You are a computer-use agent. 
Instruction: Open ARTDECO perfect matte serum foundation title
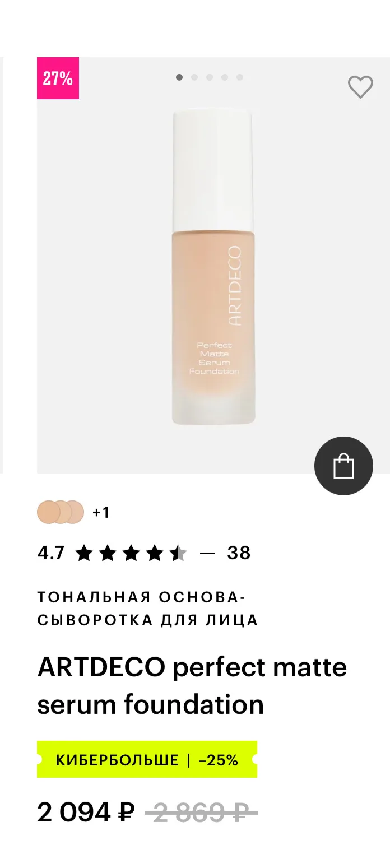click(x=192, y=686)
